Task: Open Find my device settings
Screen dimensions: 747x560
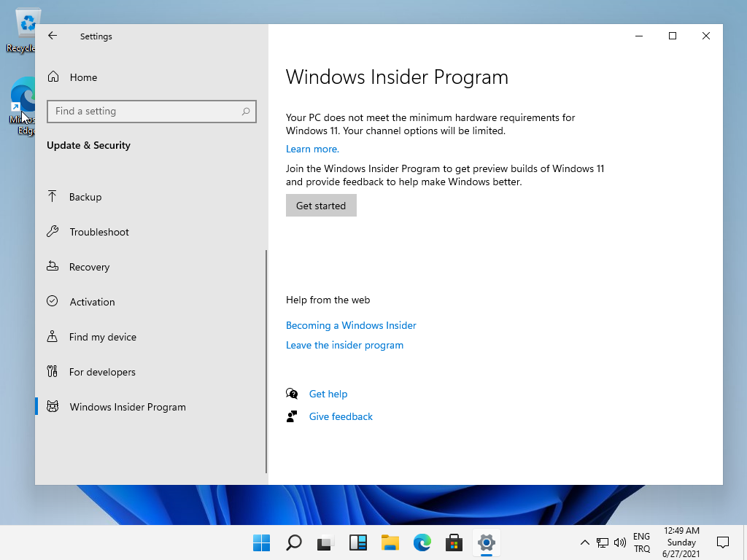Action: [x=101, y=336]
